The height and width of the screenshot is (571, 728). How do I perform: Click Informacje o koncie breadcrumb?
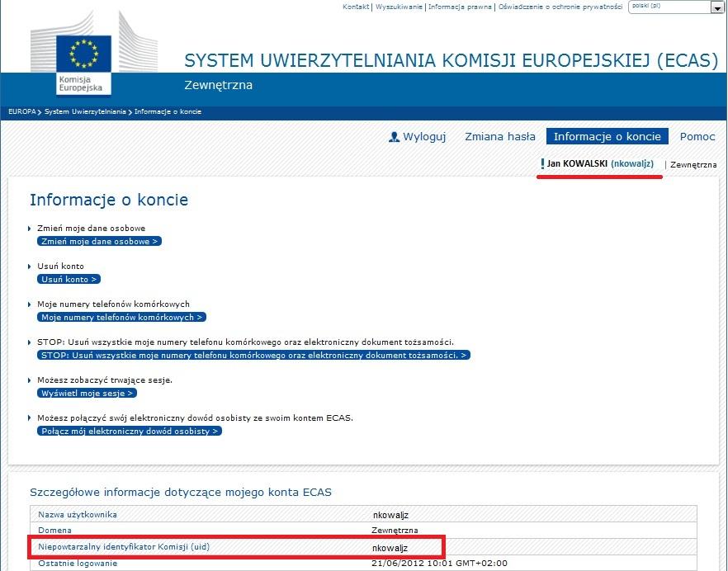tap(168, 111)
